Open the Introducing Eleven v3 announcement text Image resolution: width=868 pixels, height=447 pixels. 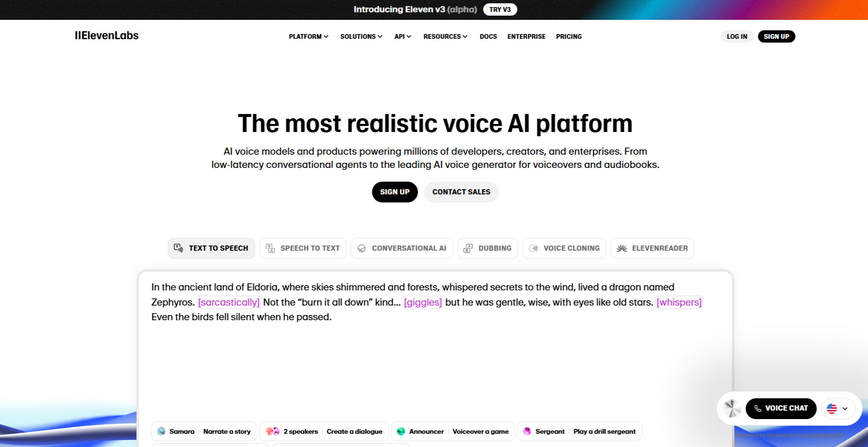click(x=415, y=9)
